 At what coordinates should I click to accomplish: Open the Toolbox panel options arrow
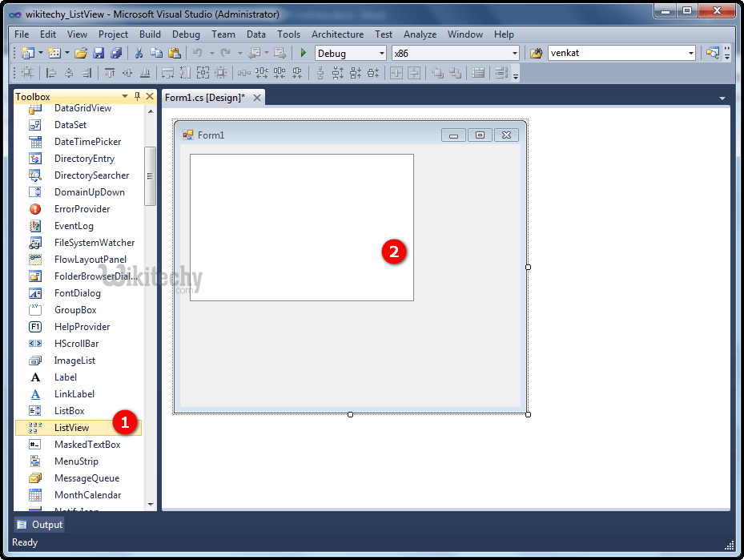coord(124,95)
